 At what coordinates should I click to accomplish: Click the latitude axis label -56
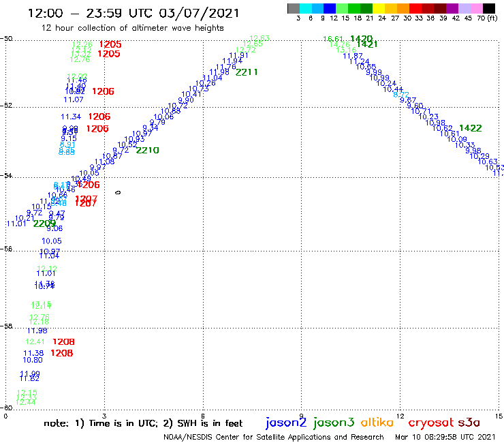point(6,249)
